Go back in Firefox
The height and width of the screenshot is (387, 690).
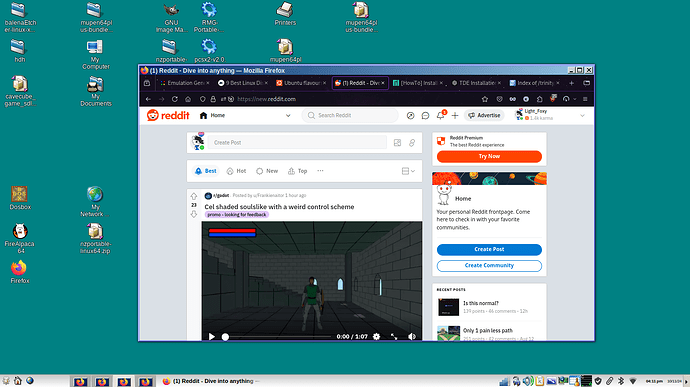pyautogui.click(x=148, y=99)
